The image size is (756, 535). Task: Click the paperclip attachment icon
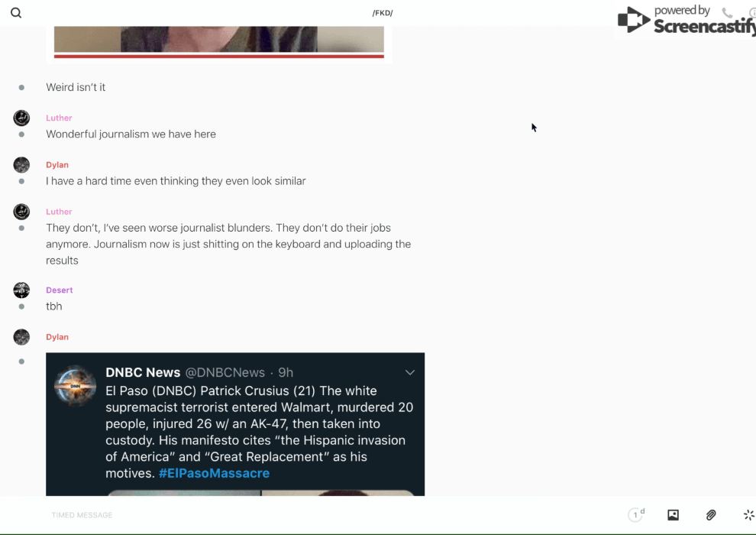(711, 514)
